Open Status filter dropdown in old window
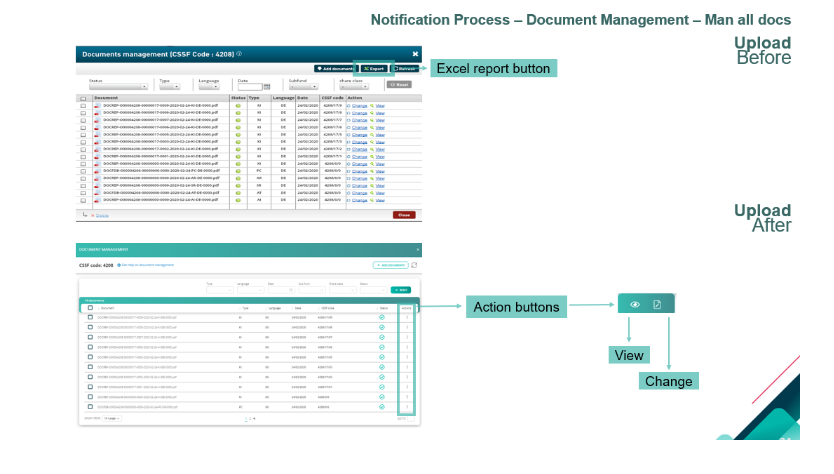This screenshot has width=834, height=474. 118,86
